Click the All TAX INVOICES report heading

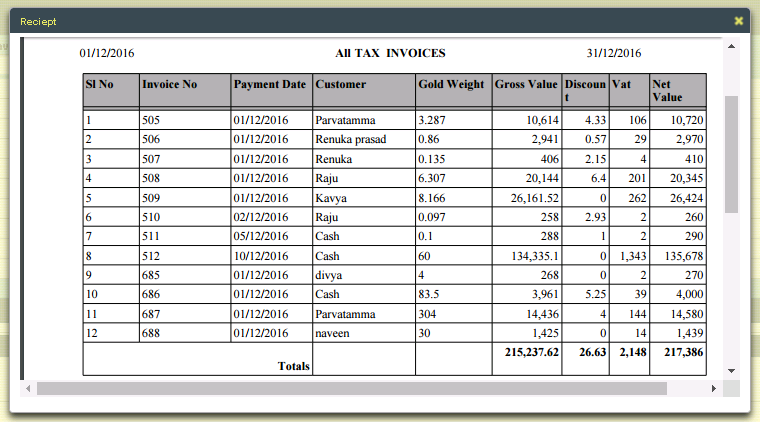coord(391,53)
